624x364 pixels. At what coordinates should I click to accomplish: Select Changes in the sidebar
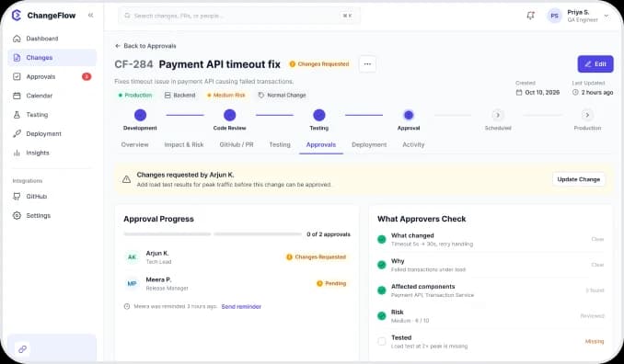[x=52, y=58]
